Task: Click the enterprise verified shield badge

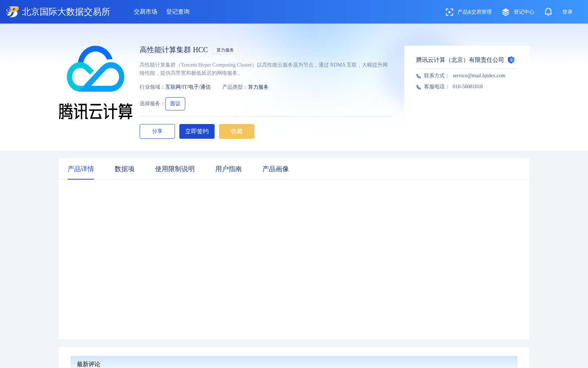Action: (x=511, y=60)
